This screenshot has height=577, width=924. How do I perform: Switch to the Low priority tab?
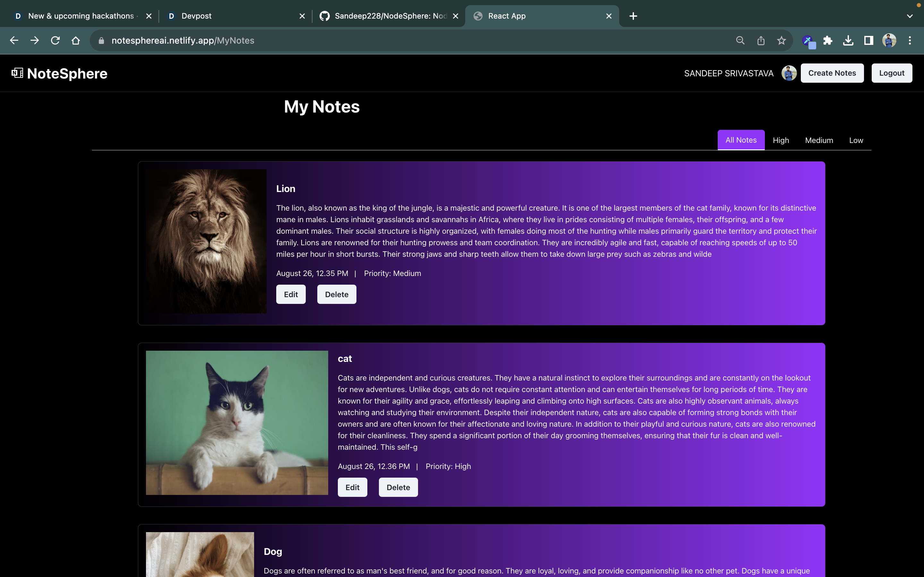[856, 140]
